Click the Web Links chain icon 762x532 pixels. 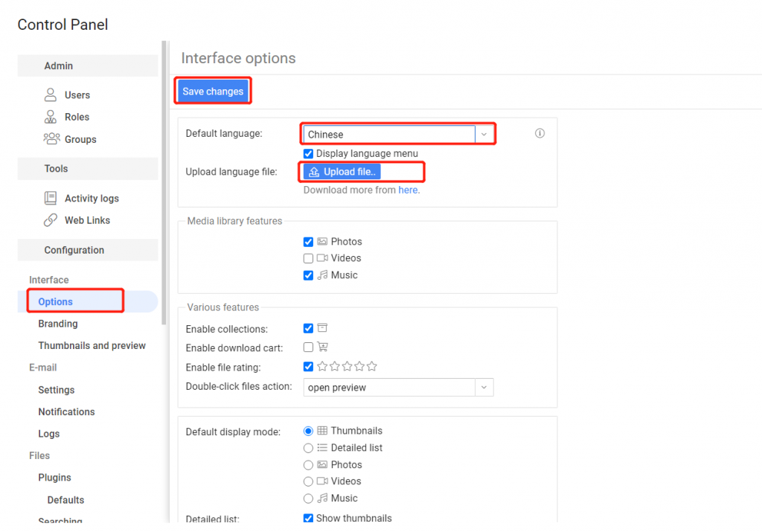pyautogui.click(x=51, y=220)
